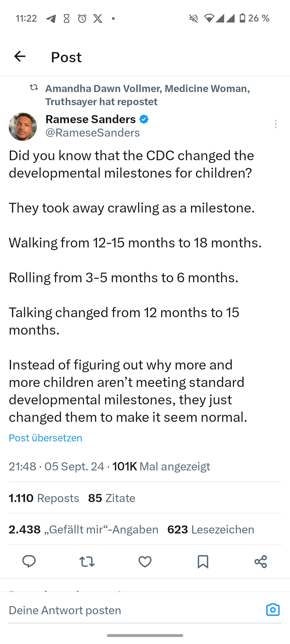Click "Post übersetzen" translation link
Viewport: 290px width, 644px height.
[45, 438]
